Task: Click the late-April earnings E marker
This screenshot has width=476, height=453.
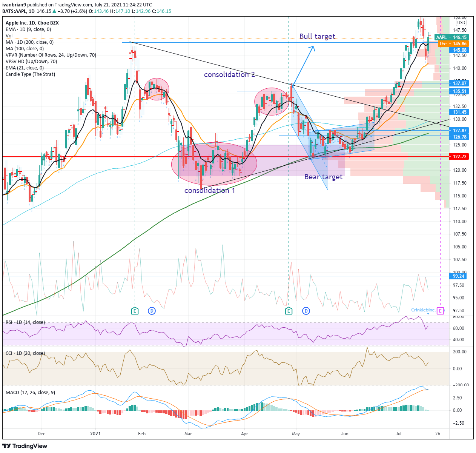Action: (x=289, y=311)
